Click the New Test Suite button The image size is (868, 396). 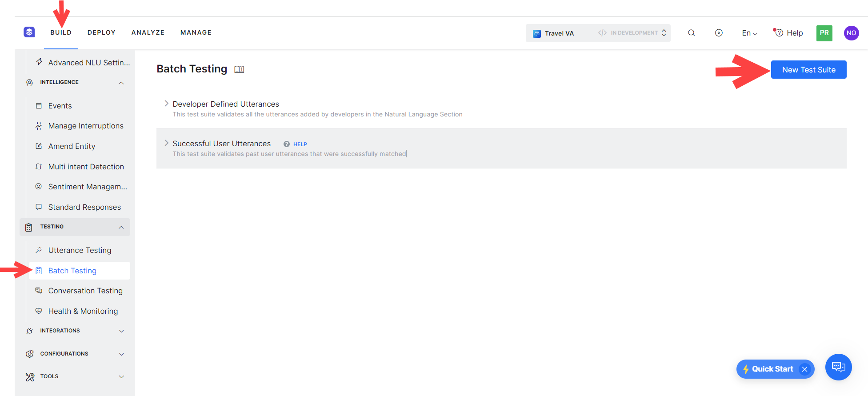click(808, 70)
